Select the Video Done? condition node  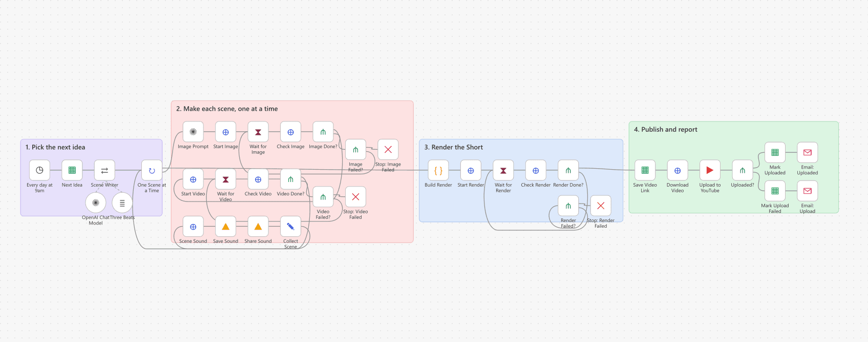[291, 179]
